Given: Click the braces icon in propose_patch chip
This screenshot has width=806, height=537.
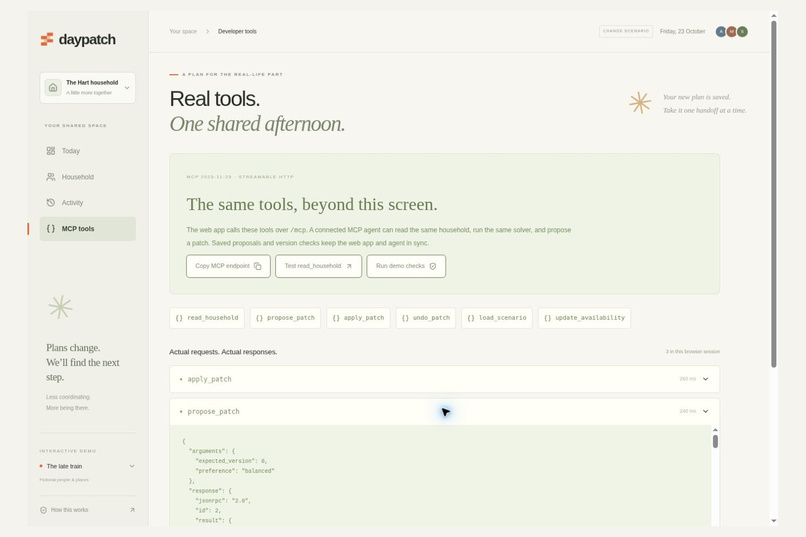Looking at the screenshot, I should (259, 318).
